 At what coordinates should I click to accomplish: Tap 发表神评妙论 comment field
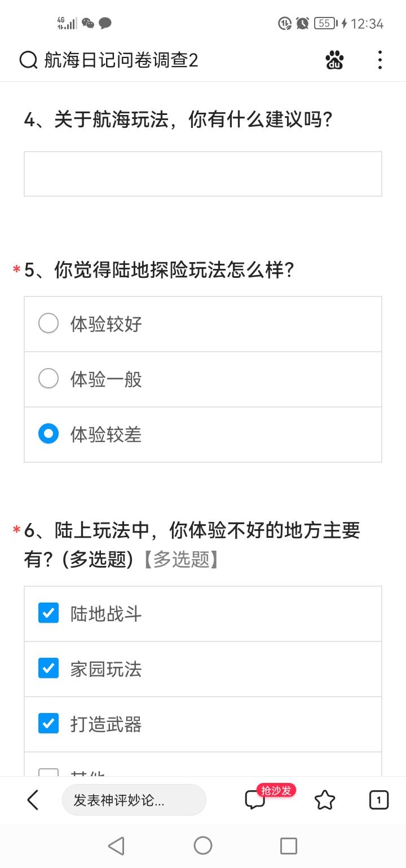[x=134, y=800]
